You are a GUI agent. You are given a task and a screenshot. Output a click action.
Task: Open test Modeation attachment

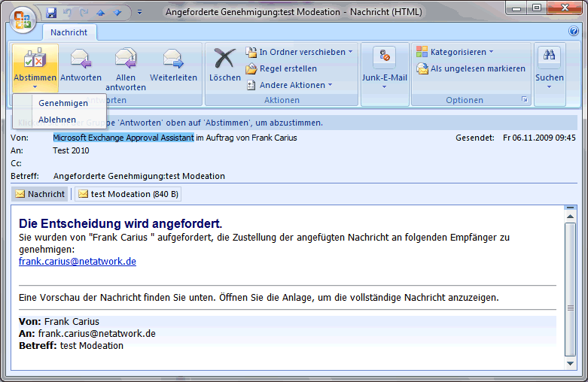coord(128,194)
